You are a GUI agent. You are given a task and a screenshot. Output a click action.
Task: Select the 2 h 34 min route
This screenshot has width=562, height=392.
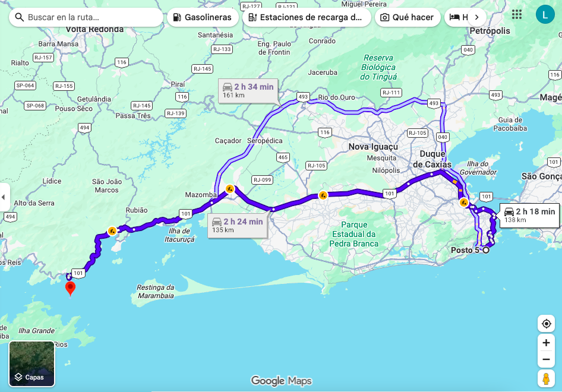pyautogui.click(x=248, y=91)
